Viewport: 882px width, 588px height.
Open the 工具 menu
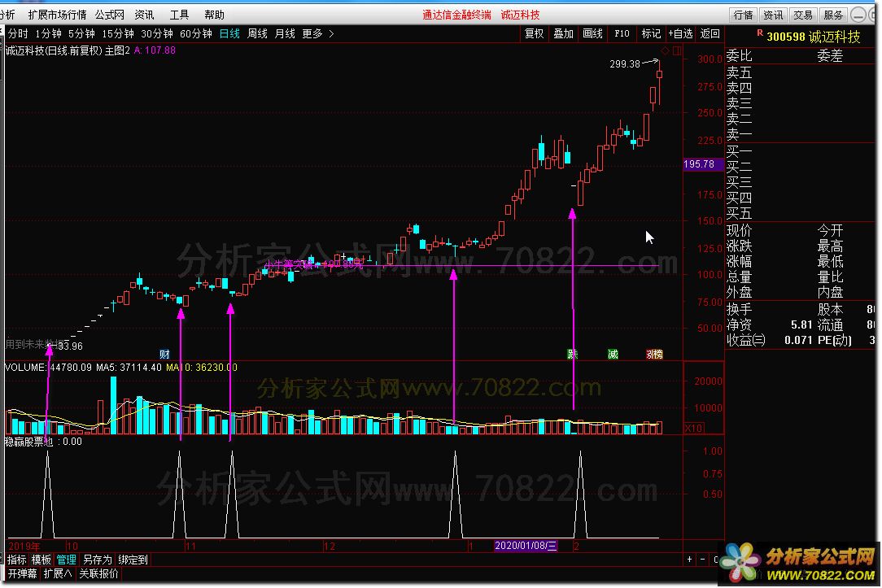pyautogui.click(x=179, y=15)
